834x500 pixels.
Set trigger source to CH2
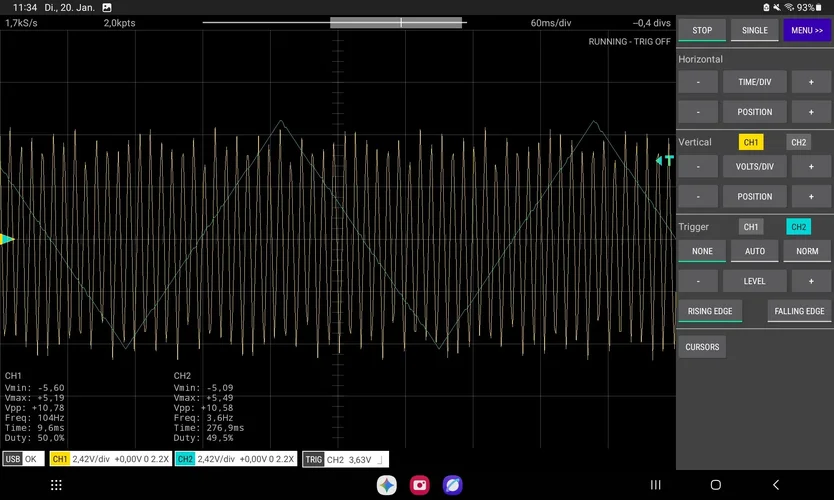(798, 227)
